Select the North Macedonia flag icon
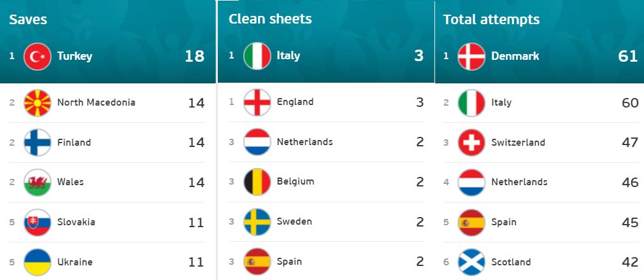 (38, 102)
